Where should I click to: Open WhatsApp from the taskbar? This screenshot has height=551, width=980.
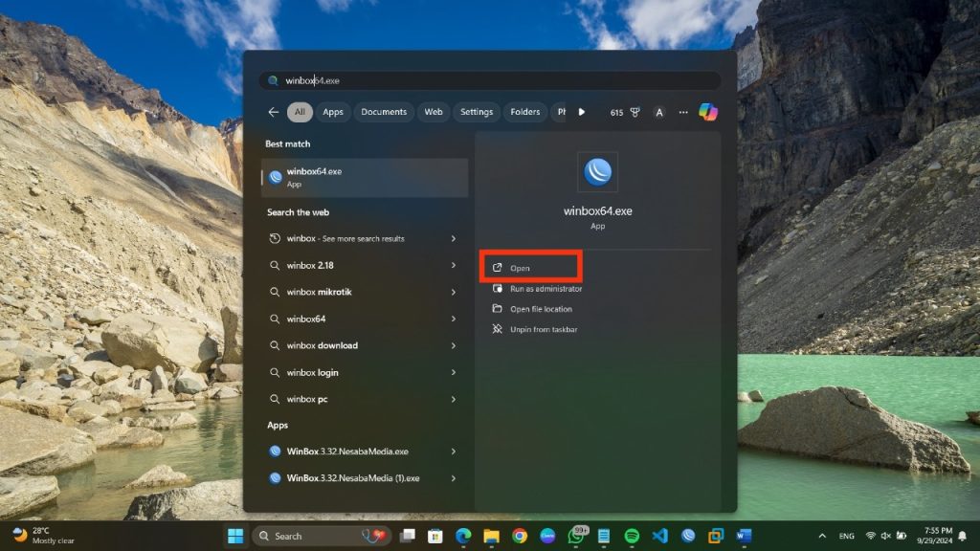pyautogui.click(x=576, y=536)
